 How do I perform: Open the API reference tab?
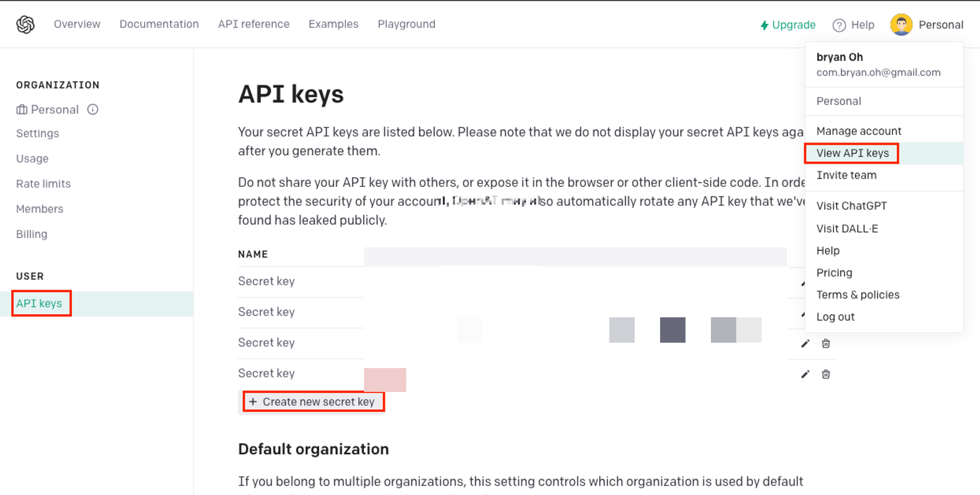click(253, 24)
